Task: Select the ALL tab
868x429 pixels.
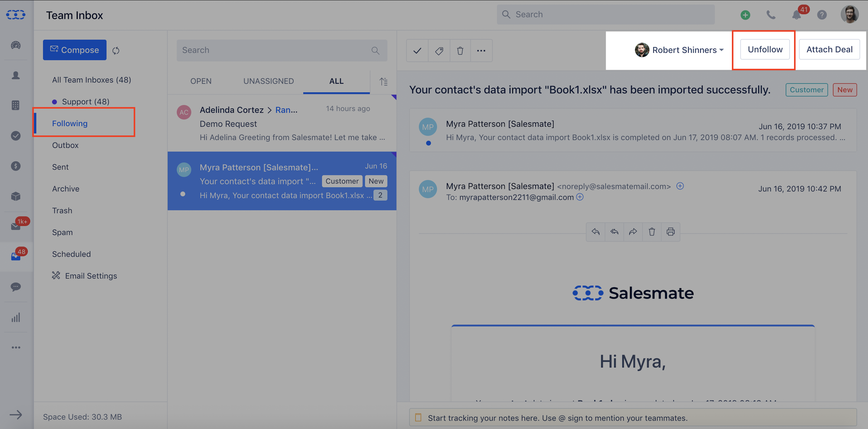Action: tap(336, 81)
